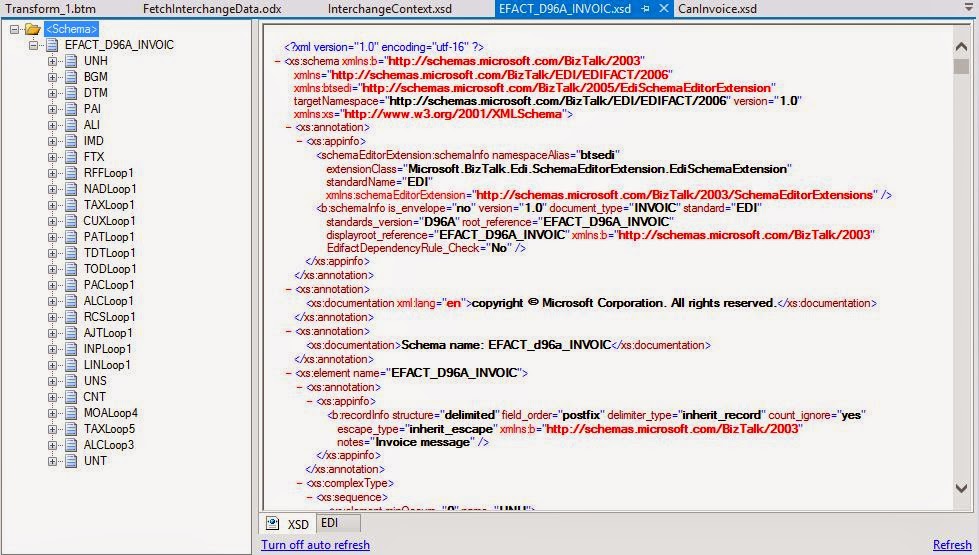
Task: Select the ALCLoop3 tree item
Action: pyautogui.click(x=109, y=445)
